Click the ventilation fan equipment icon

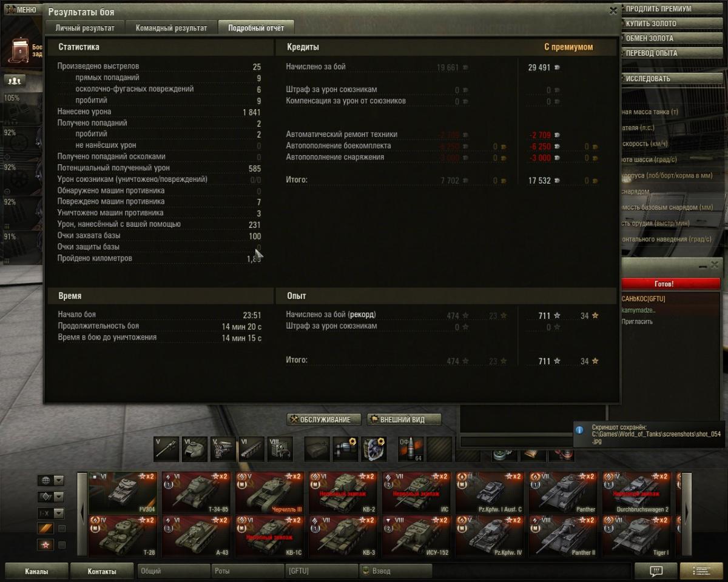click(374, 449)
